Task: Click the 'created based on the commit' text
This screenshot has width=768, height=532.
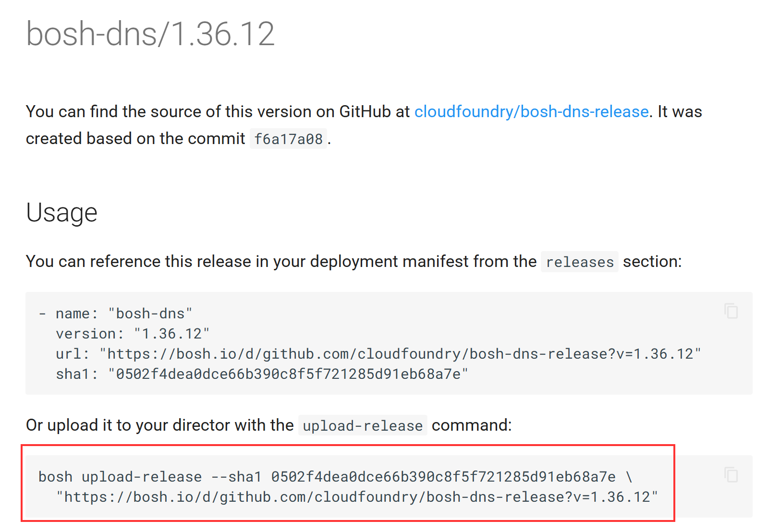Action: (x=135, y=139)
